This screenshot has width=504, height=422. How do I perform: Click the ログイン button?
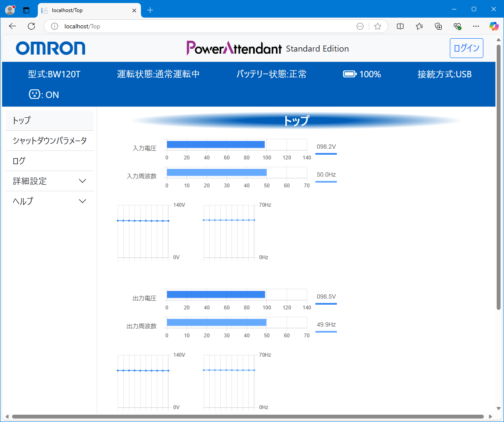pyautogui.click(x=466, y=48)
